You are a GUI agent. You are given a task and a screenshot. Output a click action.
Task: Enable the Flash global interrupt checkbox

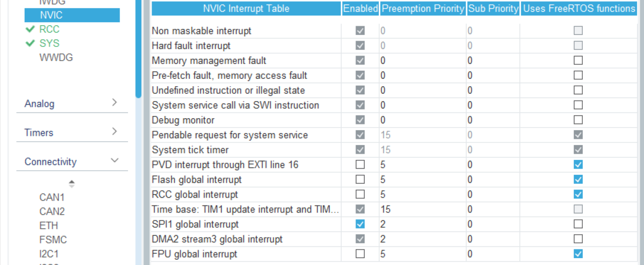pos(360,179)
